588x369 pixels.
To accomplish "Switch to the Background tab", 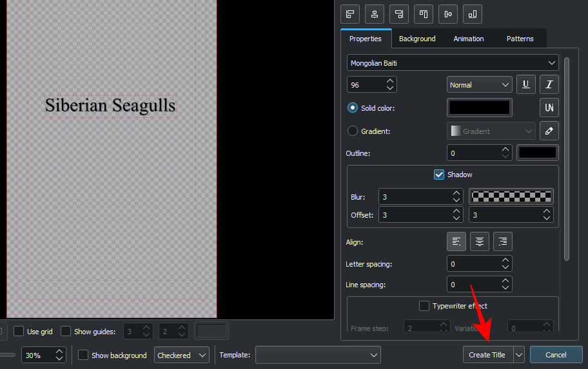I will [417, 39].
